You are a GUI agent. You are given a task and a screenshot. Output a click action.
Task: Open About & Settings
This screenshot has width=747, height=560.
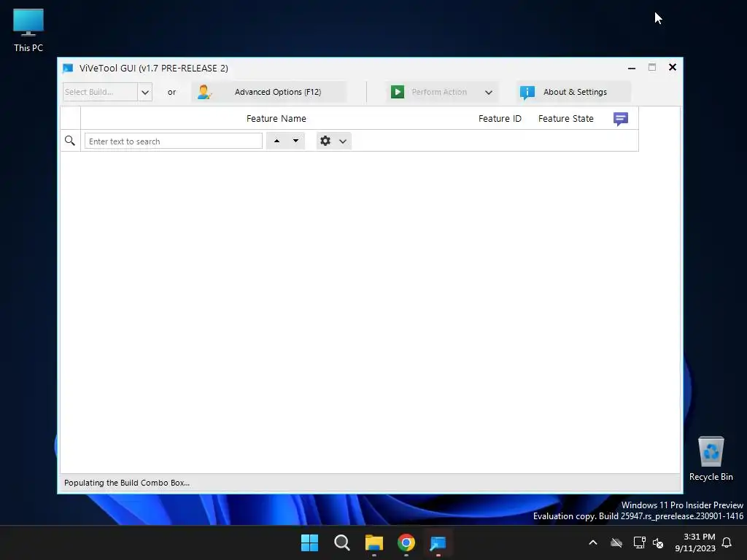pyautogui.click(x=573, y=92)
